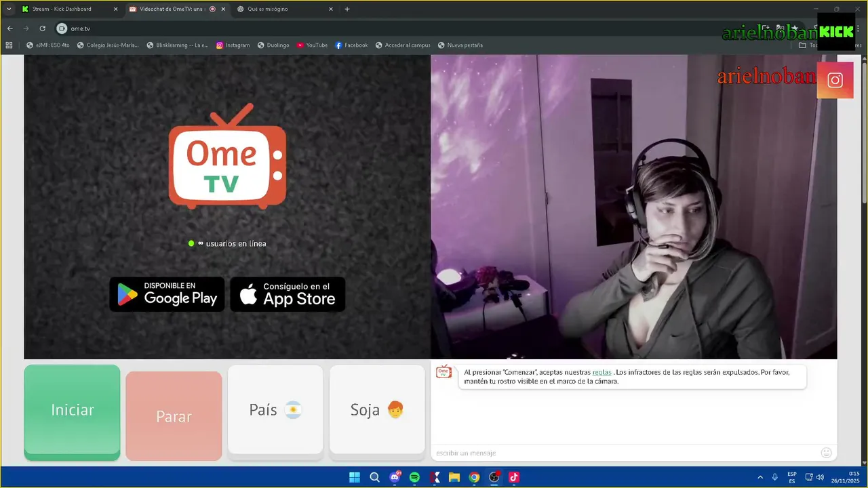Open the Instagram bookmark
The width and height of the screenshot is (868, 488).
(x=233, y=45)
